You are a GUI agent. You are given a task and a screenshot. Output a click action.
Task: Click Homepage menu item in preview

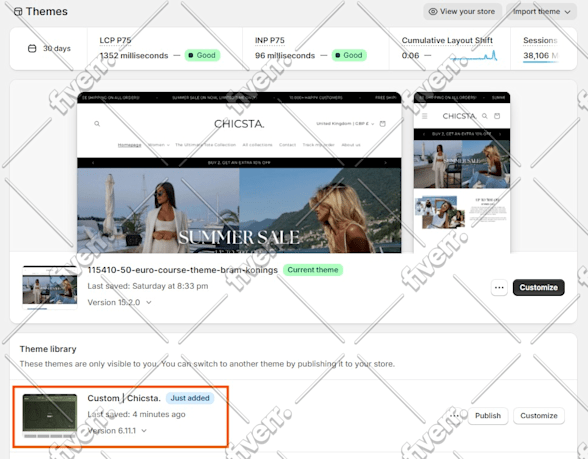pos(129,145)
